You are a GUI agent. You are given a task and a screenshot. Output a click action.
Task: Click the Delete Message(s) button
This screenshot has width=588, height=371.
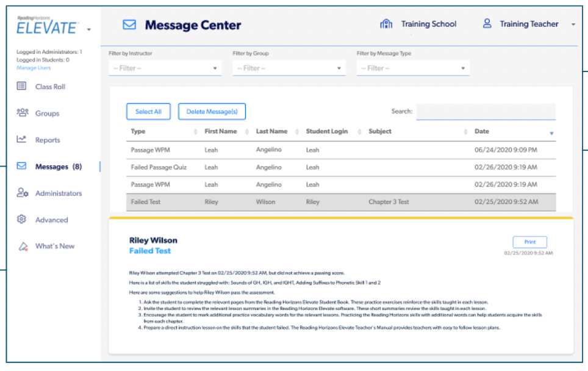(x=212, y=112)
